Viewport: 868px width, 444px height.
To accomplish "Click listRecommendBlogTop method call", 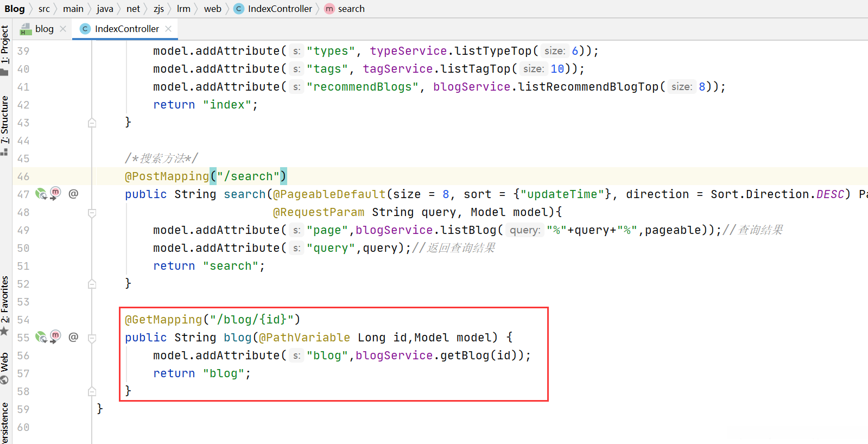I will click(588, 87).
